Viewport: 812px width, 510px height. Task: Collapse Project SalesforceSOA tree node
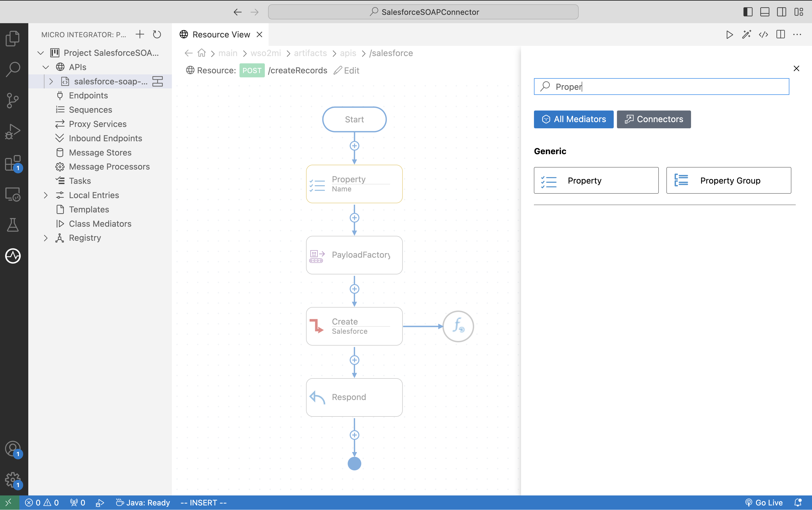[x=40, y=53]
